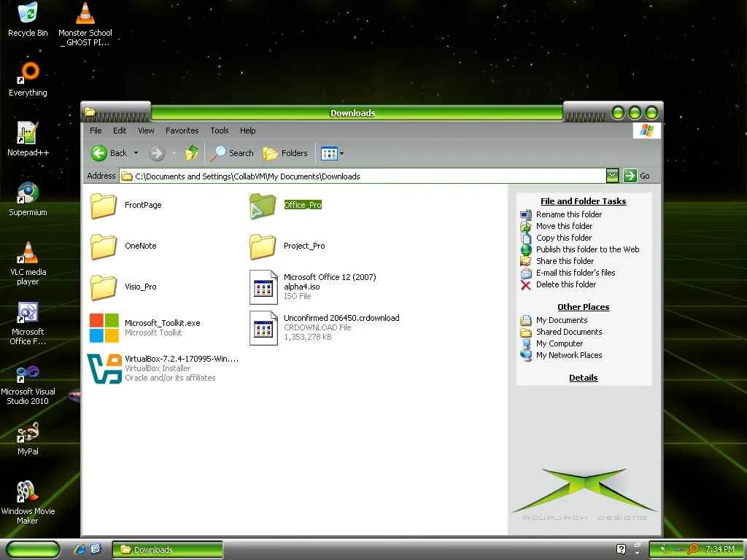Click the Forward arrow button

(157, 153)
